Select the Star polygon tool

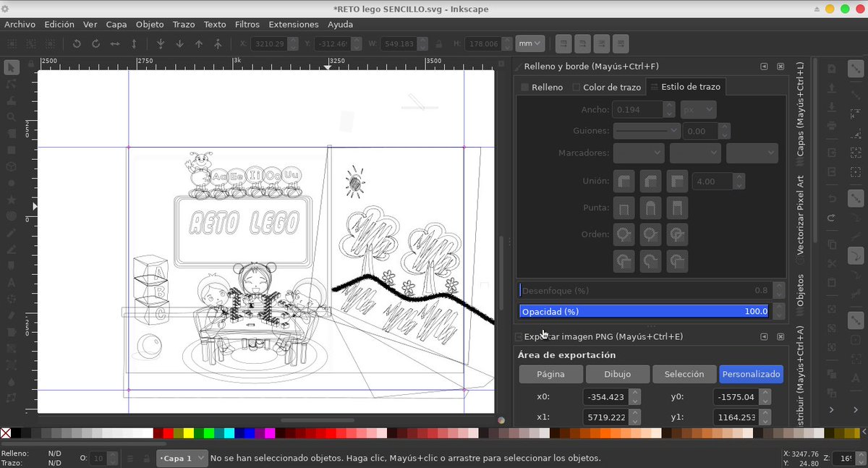[x=11, y=199]
